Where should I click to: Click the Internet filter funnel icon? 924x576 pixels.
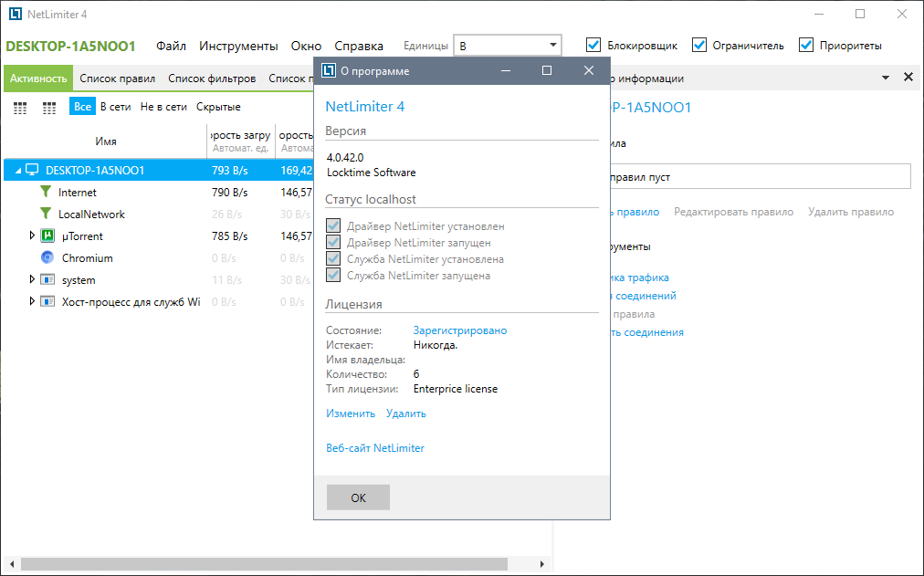pos(46,193)
